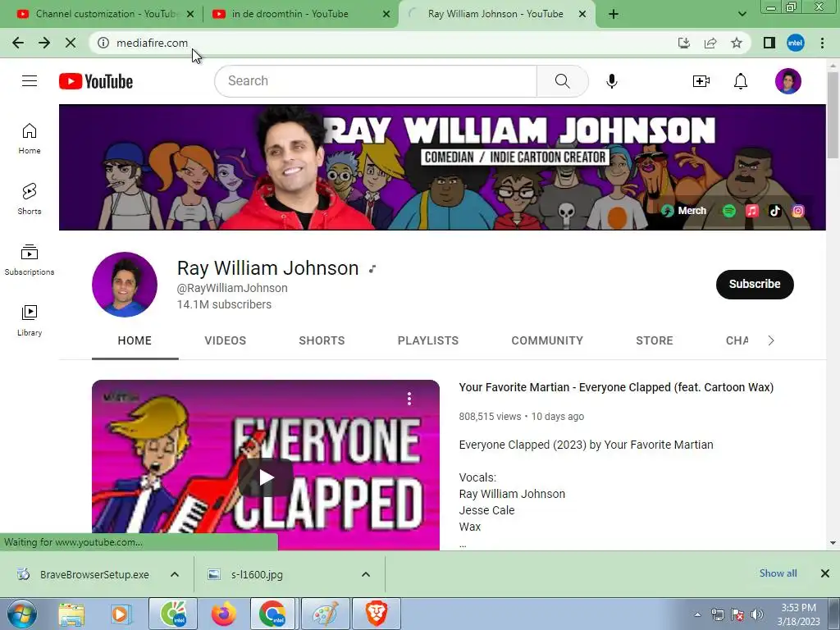Open Subscriptions in sidebar
The height and width of the screenshot is (630, 840).
[30, 259]
